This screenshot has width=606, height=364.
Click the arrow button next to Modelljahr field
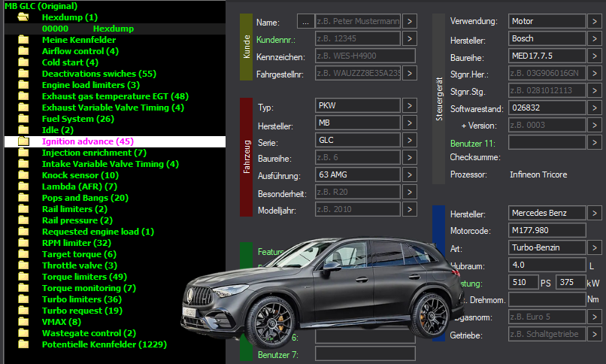pos(410,209)
